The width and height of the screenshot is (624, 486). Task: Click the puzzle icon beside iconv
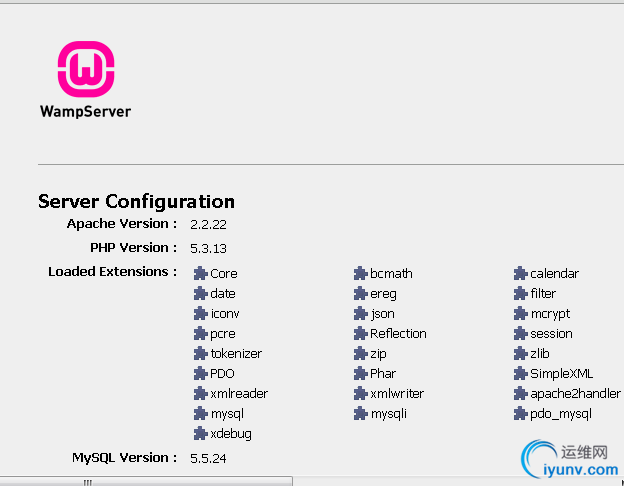pyautogui.click(x=201, y=314)
